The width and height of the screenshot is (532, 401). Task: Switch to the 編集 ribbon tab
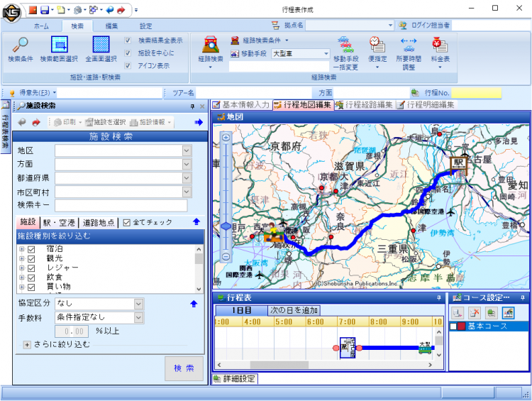pos(111,26)
